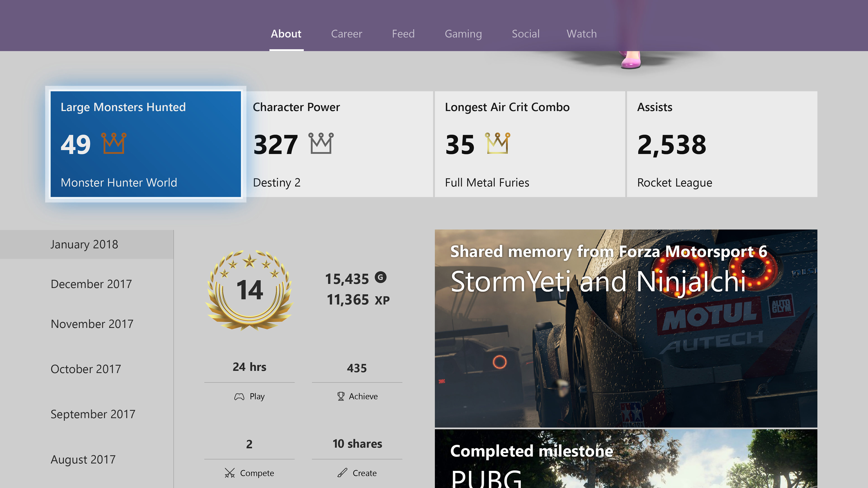The width and height of the screenshot is (868, 488).
Task: Select the Assists Rocket League card
Action: tap(722, 144)
